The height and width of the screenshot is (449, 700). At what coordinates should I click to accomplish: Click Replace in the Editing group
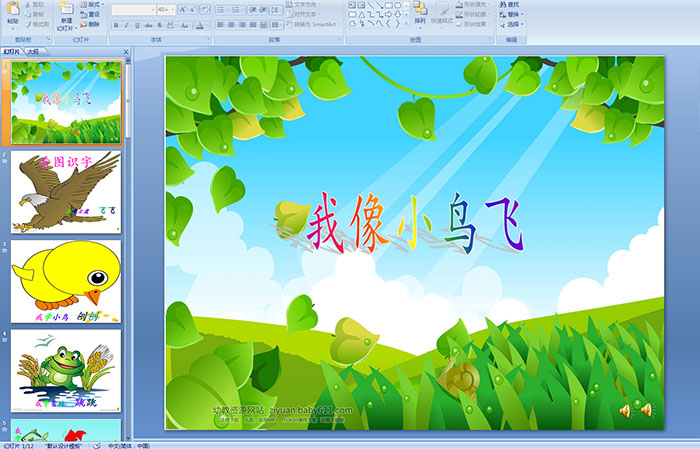(x=512, y=14)
